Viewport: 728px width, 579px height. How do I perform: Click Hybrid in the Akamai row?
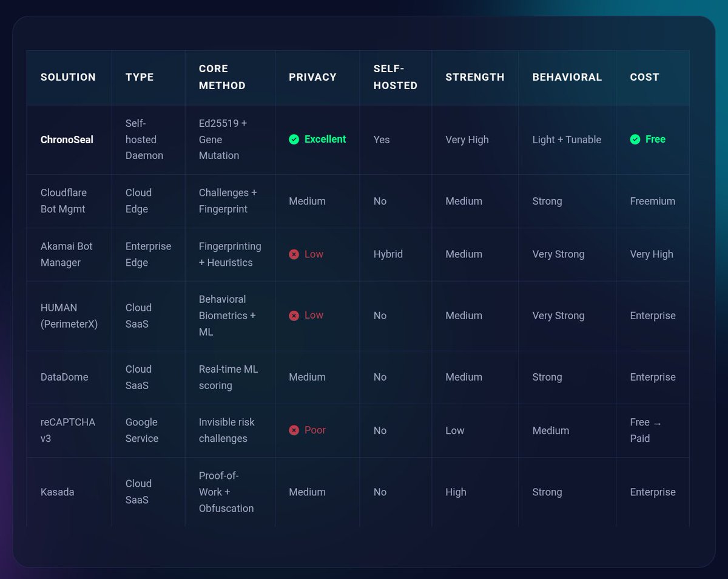(x=388, y=254)
